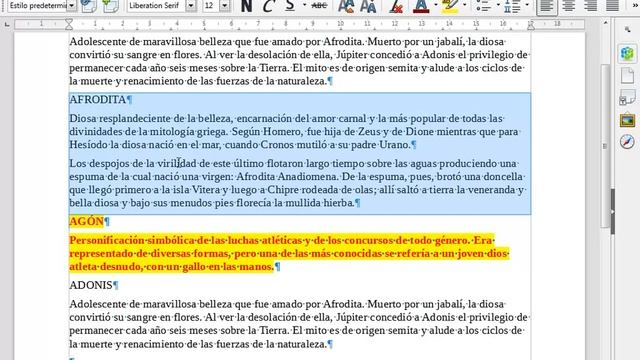The image size is (640, 360).
Task: Expand the font name dropdown arrow
Action: coord(191,6)
